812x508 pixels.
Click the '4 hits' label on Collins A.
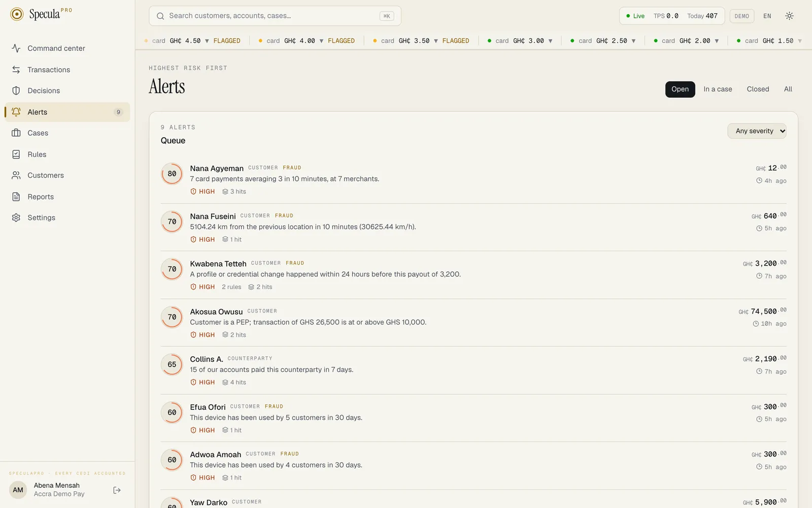(234, 383)
